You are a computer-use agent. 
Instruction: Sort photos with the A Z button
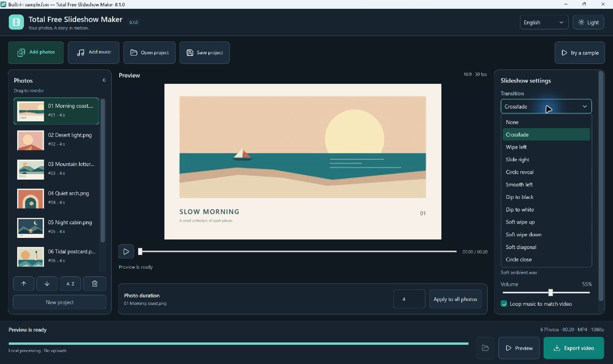[x=71, y=284]
